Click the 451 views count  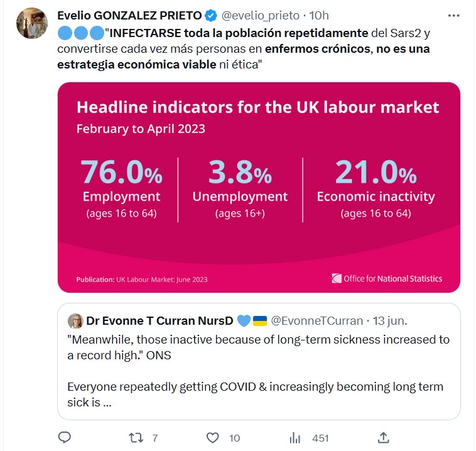click(320, 438)
